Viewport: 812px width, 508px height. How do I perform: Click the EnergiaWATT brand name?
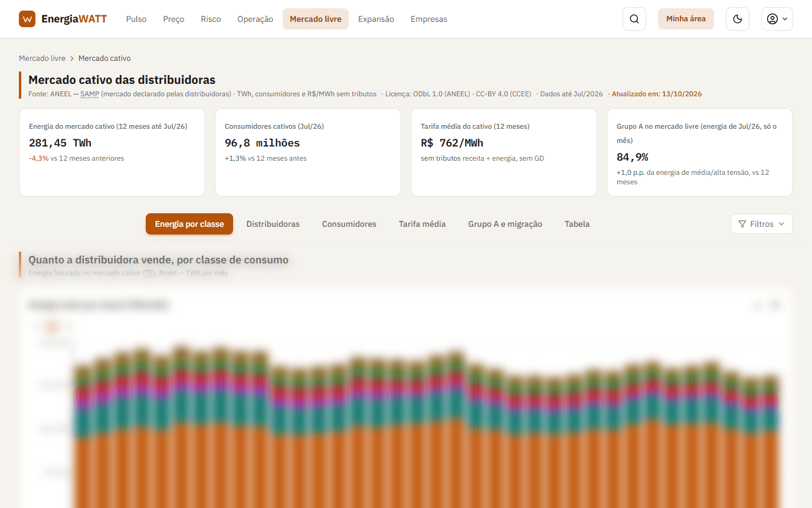point(74,19)
